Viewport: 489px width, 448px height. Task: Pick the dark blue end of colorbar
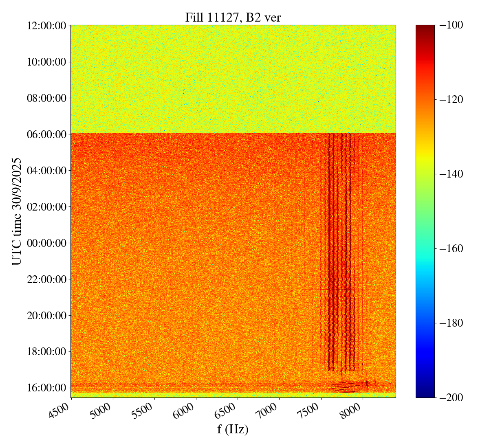pyautogui.click(x=425, y=393)
